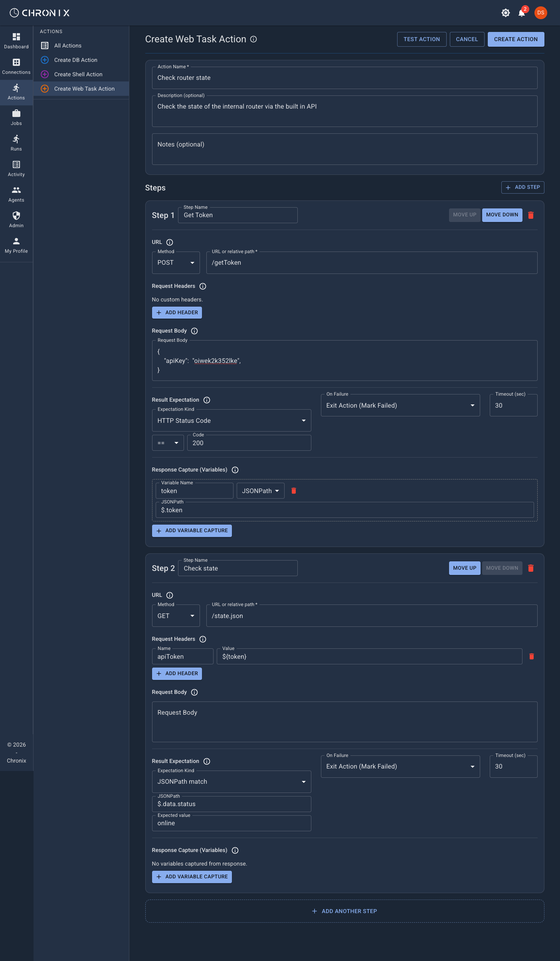This screenshot has width=560, height=961.
Task: Remove the apiToken header row
Action: 532,656
